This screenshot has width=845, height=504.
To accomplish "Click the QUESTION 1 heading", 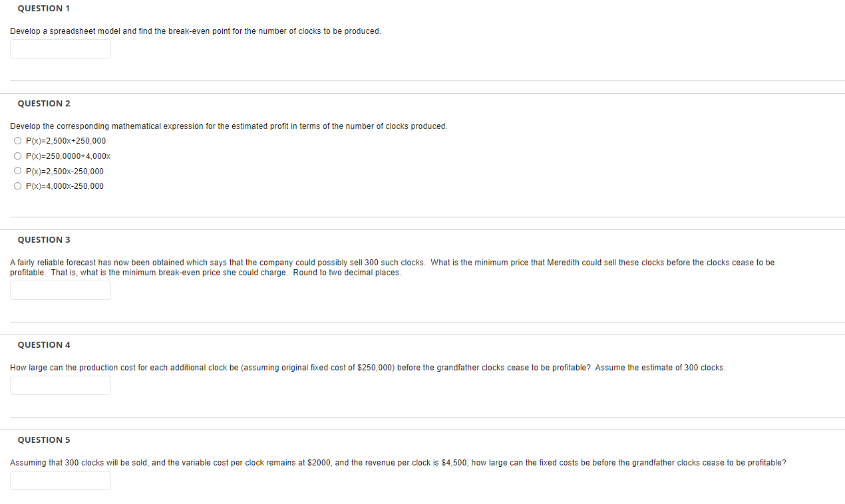I will (x=44, y=8).
